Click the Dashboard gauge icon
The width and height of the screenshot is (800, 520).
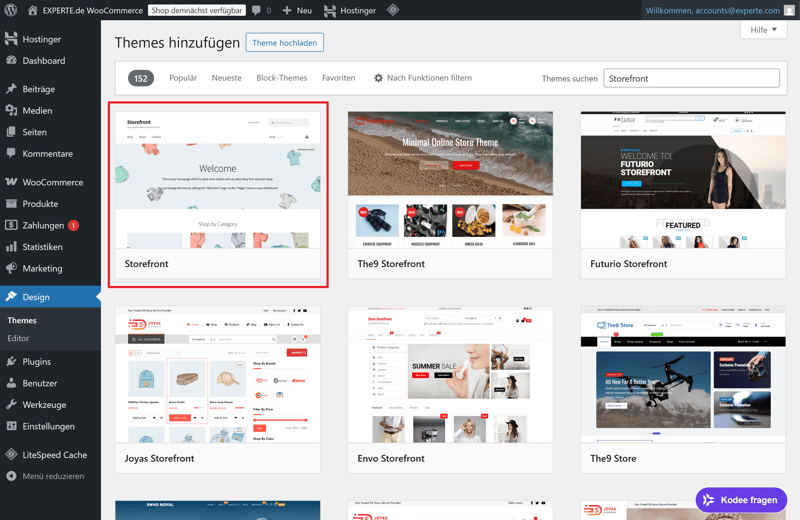point(11,60)
